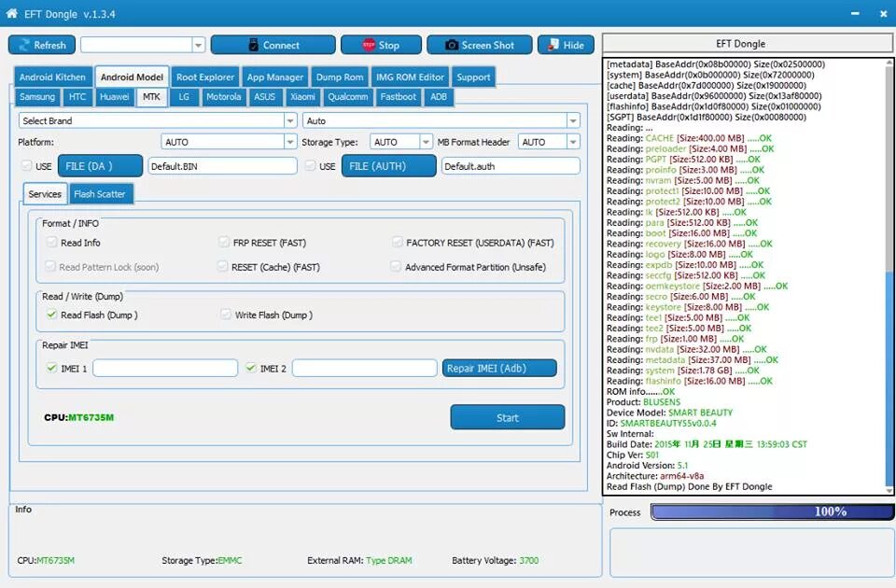
Task: Select the Fastboot tab
Action: tap(399, 97)
